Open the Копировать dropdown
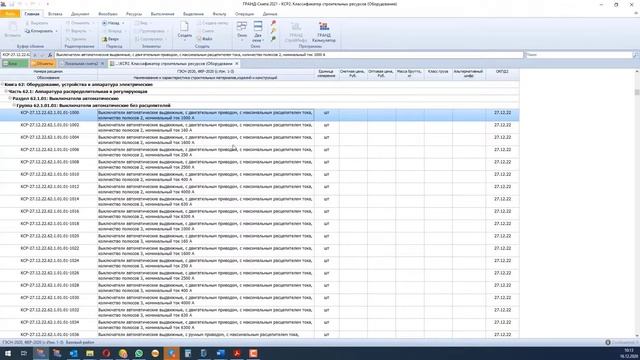 point(56,31)
